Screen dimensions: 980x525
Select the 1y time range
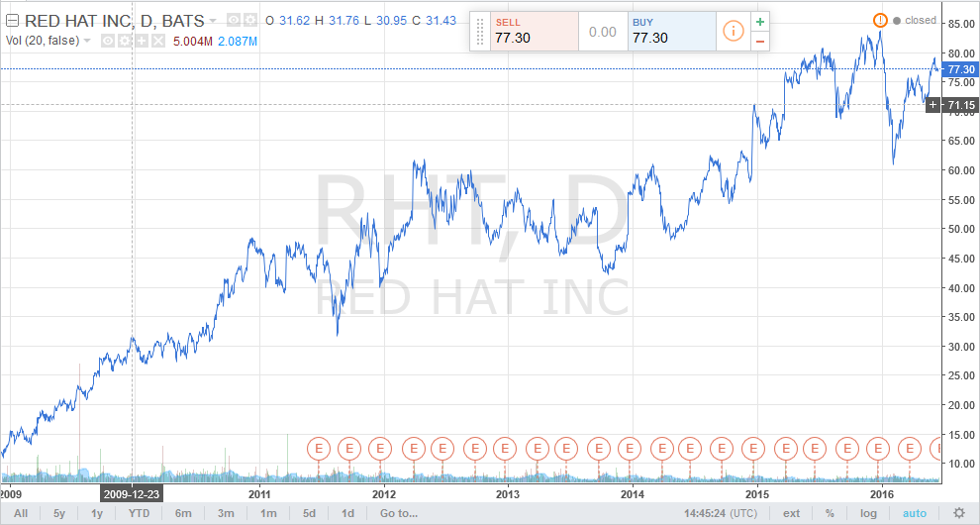tap(97, 513)
